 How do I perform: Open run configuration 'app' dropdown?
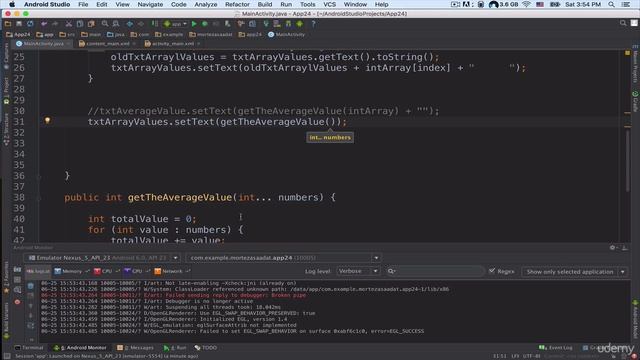pyautogui.click(x=176, y=24)
